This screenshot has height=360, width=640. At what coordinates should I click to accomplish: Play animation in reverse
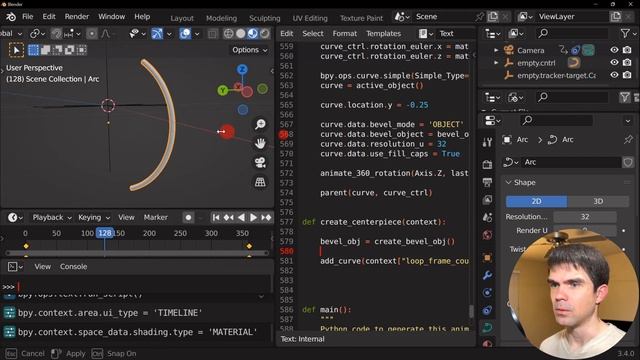click(x=241, y=218)
